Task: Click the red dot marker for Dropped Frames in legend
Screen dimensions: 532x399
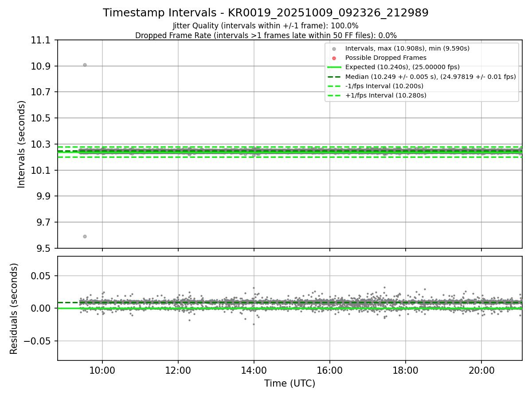Action: click(334, 58)
